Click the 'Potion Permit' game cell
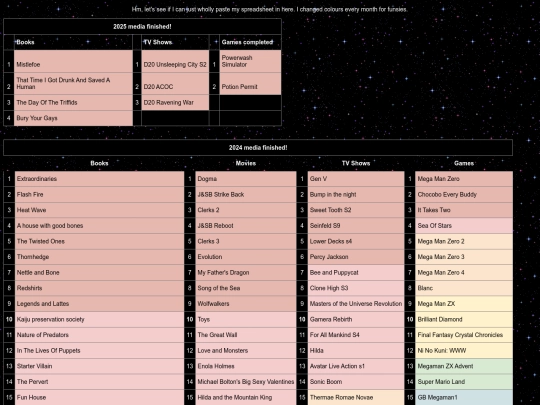The width and height of the screenshot is (540, 405). coord(250,84)
